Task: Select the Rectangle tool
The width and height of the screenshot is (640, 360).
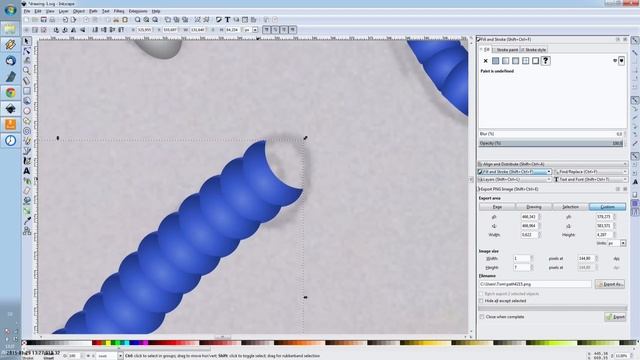Action: 27,91
